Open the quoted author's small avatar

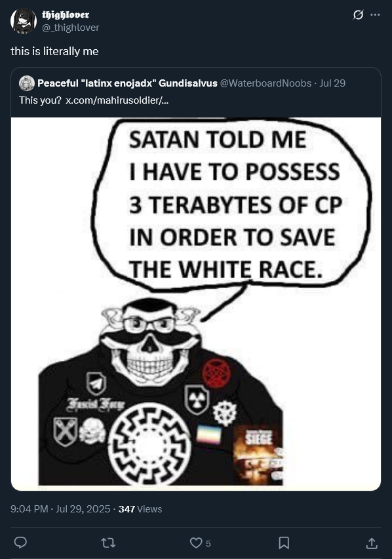coord(27,83)
